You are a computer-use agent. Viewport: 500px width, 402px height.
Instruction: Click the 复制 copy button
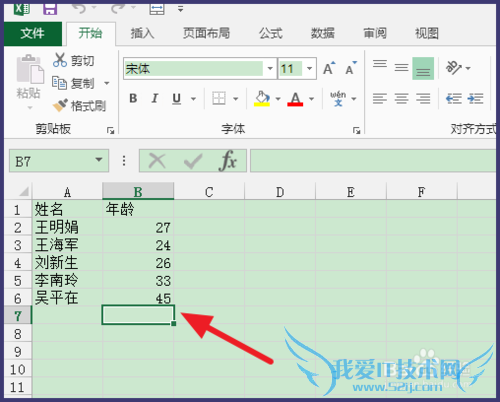coord(74,83)
